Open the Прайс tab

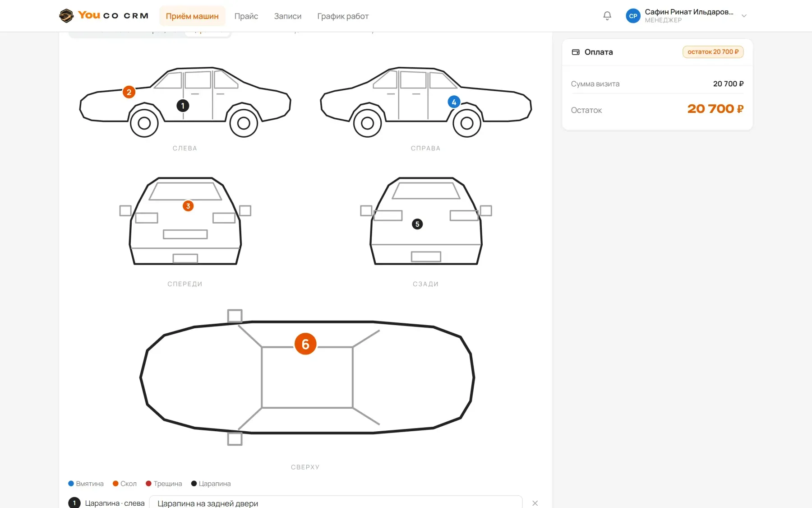pos(246,16)
